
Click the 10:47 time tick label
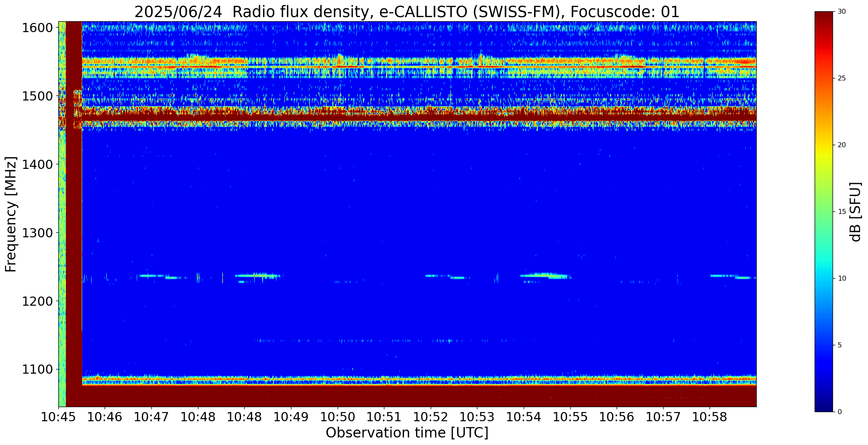[x=151, y=417]
